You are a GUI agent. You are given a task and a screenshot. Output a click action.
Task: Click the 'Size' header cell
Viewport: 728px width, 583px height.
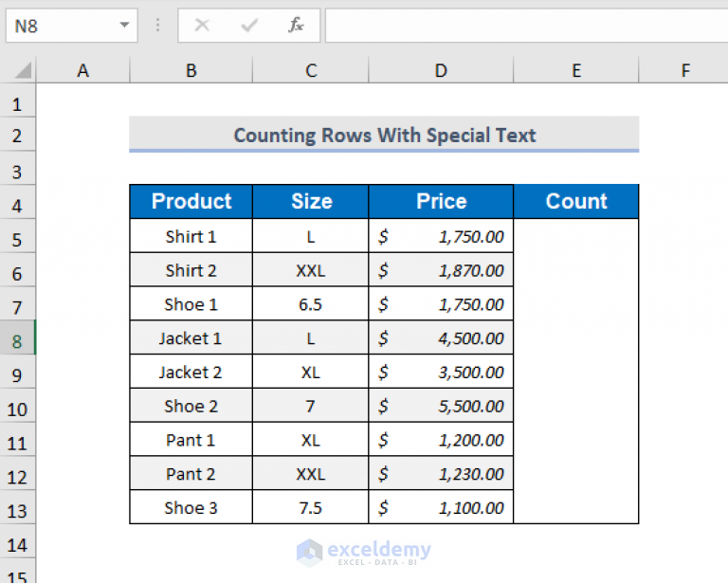[x=311, y=202]
